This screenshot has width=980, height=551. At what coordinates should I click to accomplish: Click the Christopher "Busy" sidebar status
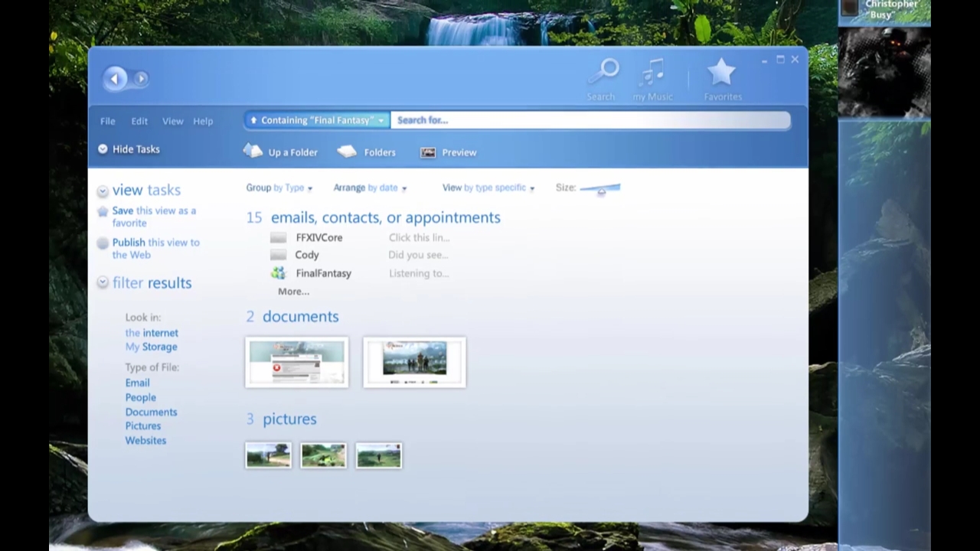(892, 9)
